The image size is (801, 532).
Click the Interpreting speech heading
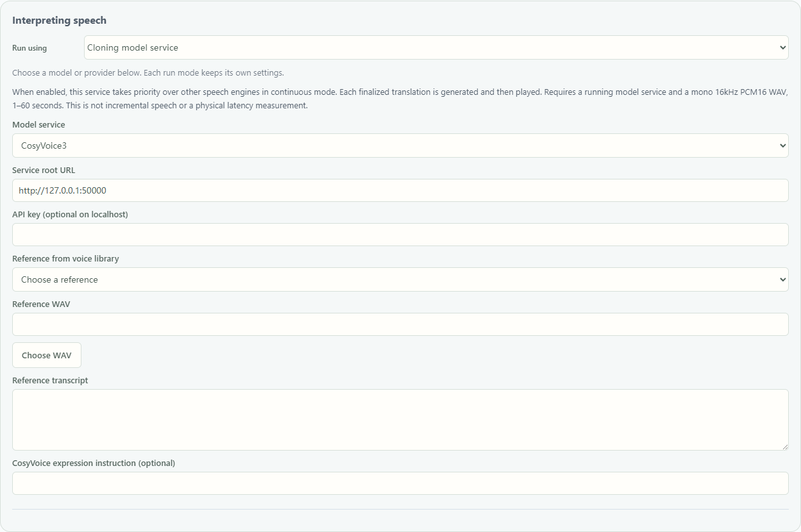[x=60, y=21]
